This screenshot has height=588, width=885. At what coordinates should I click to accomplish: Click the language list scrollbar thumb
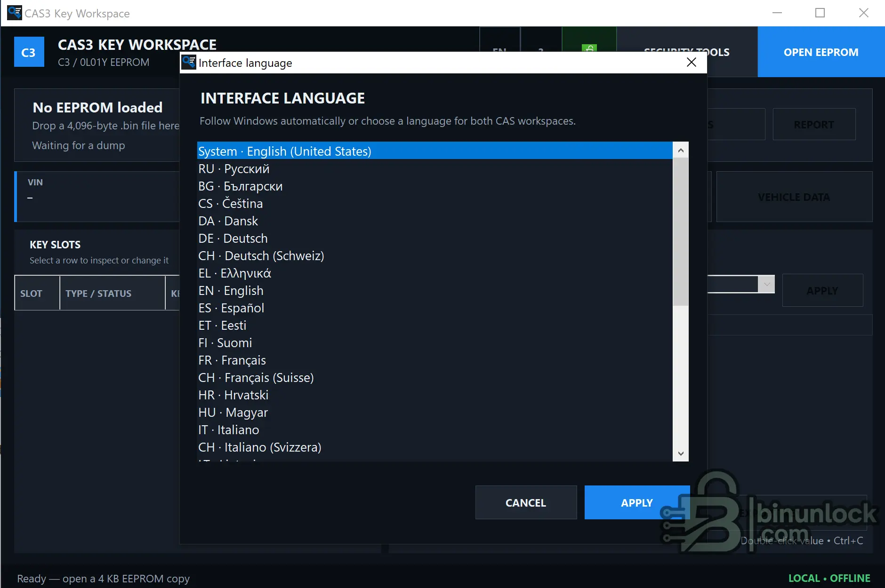(x=681, y=232)
